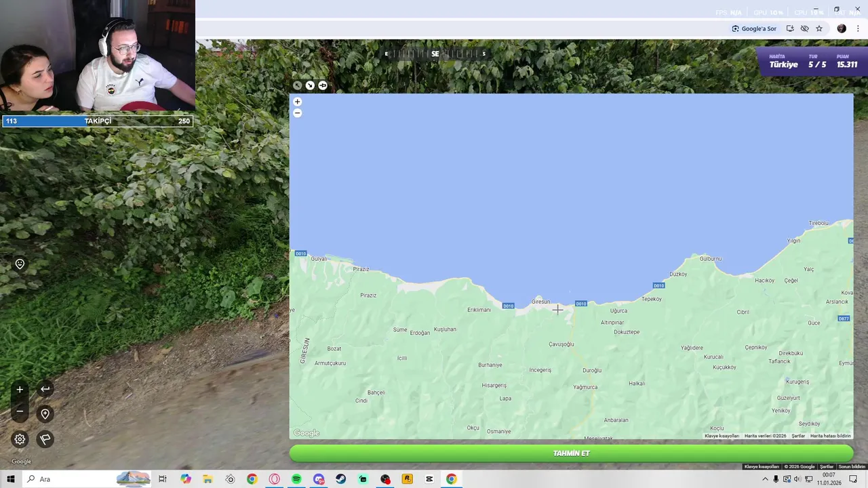Click the compass bar heading SE
Screen dimensions: 868x488
tap(435, 54)
